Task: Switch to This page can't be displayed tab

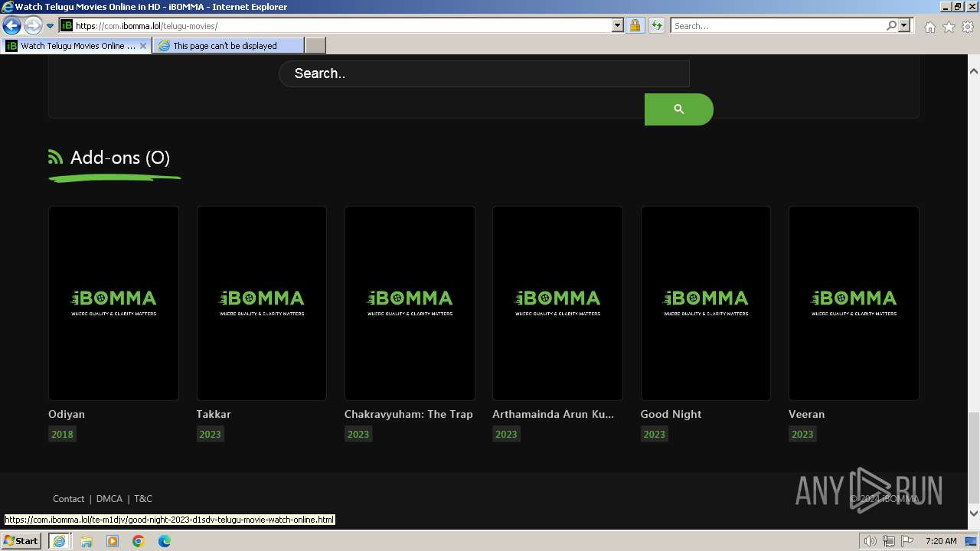Action: click(x=227, y=46)
